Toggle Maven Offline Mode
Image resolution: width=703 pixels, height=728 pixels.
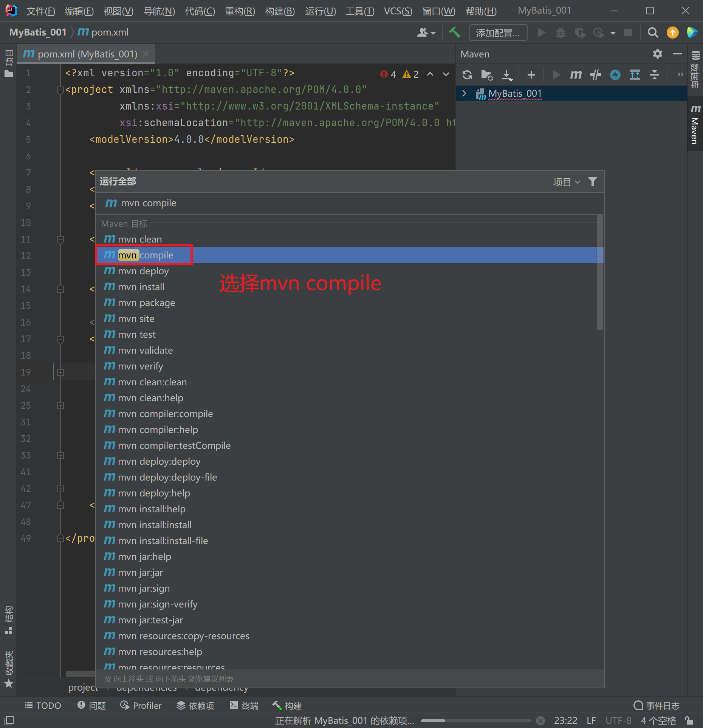pos(596,75)
